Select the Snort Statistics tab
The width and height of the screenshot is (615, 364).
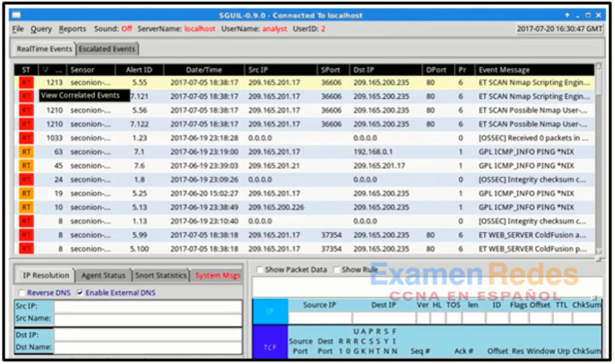coord(160,275)
